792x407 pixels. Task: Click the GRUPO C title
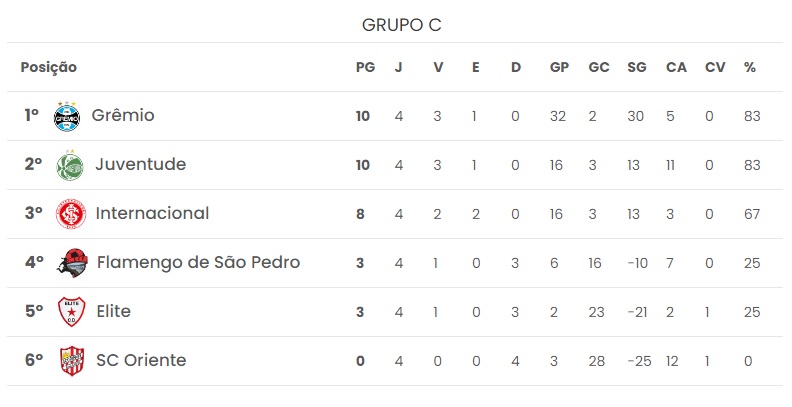402,25
